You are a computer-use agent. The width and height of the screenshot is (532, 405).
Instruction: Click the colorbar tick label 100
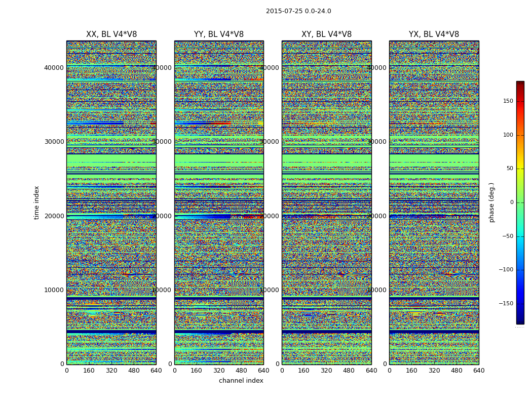pos(508,135)
